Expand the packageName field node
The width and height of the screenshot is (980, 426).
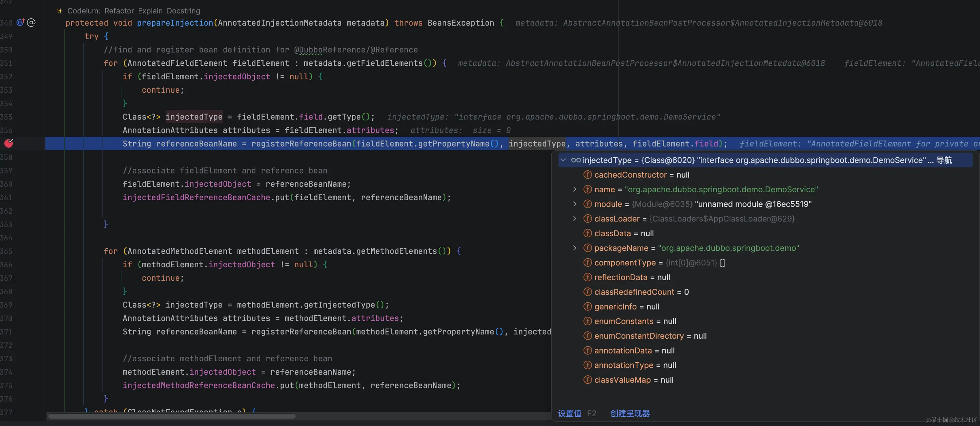(575, 248)
